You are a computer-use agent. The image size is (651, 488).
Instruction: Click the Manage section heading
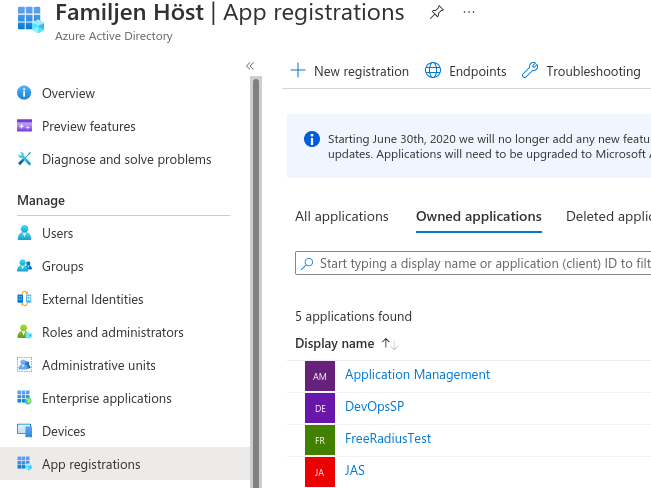point(41,201)
